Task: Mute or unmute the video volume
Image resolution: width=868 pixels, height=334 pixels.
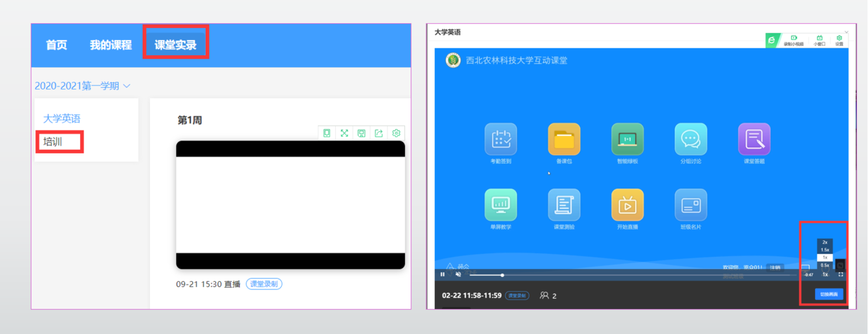Action: tap(458, 274)
